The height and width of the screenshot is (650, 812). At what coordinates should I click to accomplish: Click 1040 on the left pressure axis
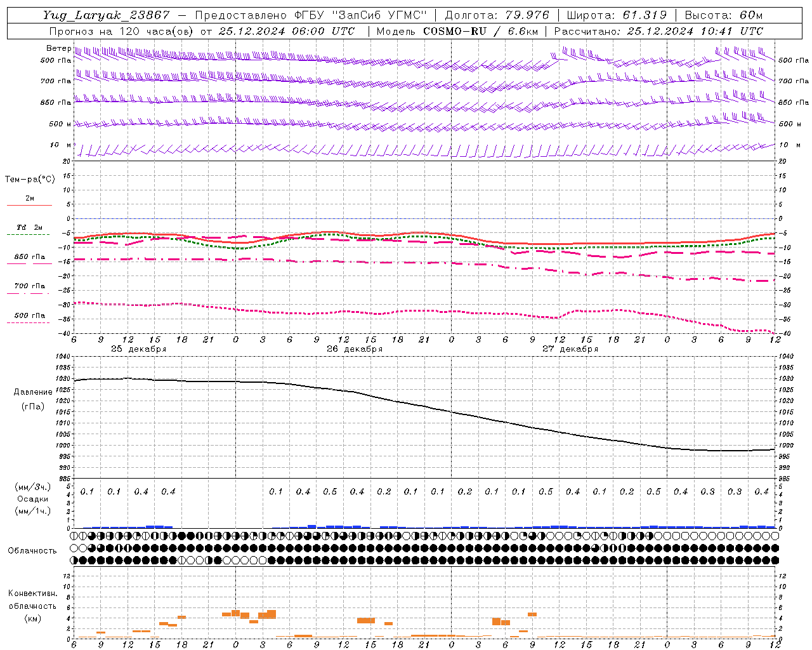click(62, 357)
